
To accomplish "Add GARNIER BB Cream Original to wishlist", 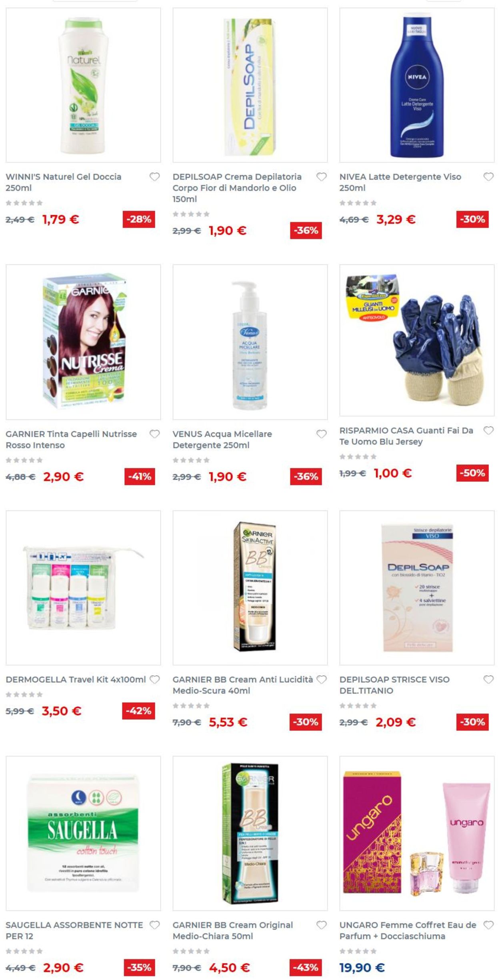I will coord(321,925).
